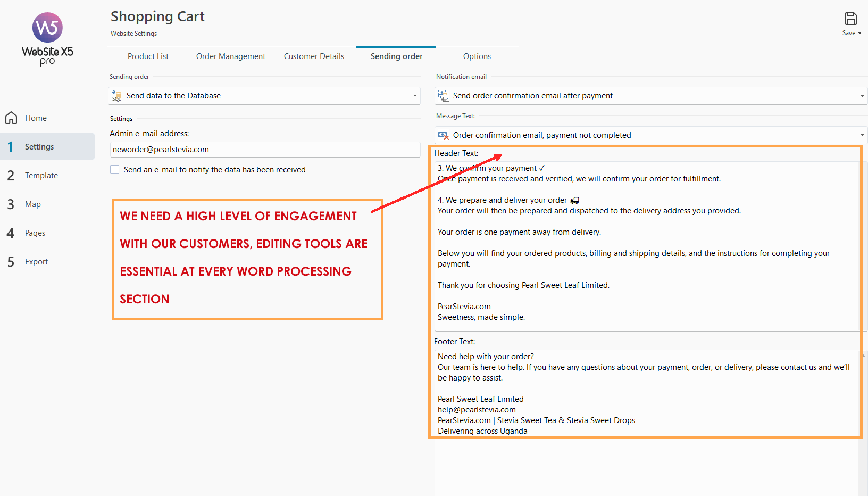Click 'Sweetness, made simple.' line
868x496 pixels.
481,317
